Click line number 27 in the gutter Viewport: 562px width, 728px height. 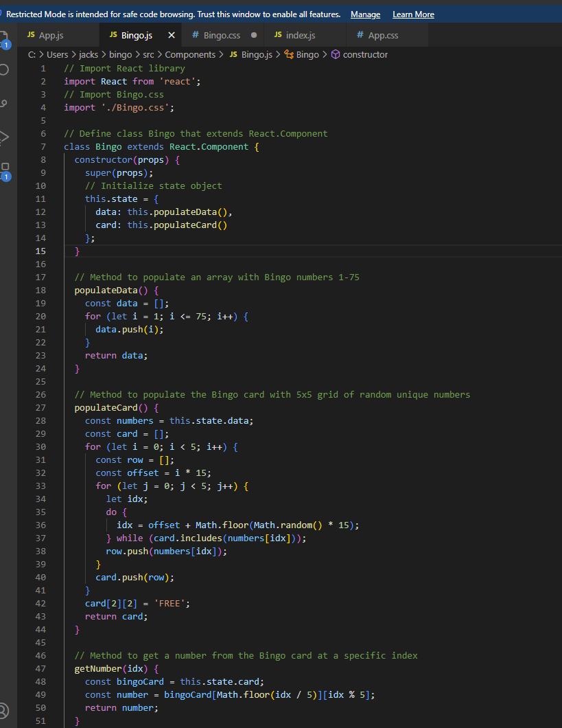click(40, 408)
